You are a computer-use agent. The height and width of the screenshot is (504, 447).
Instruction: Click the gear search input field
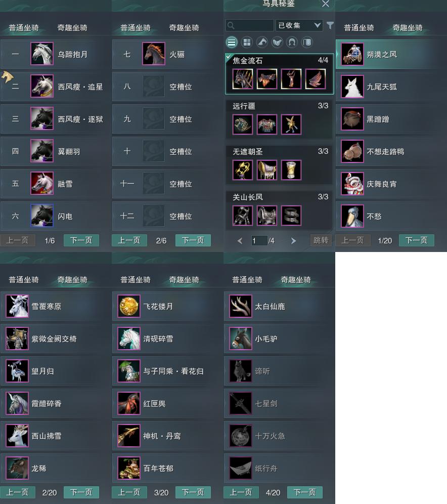tap(249, 25)
